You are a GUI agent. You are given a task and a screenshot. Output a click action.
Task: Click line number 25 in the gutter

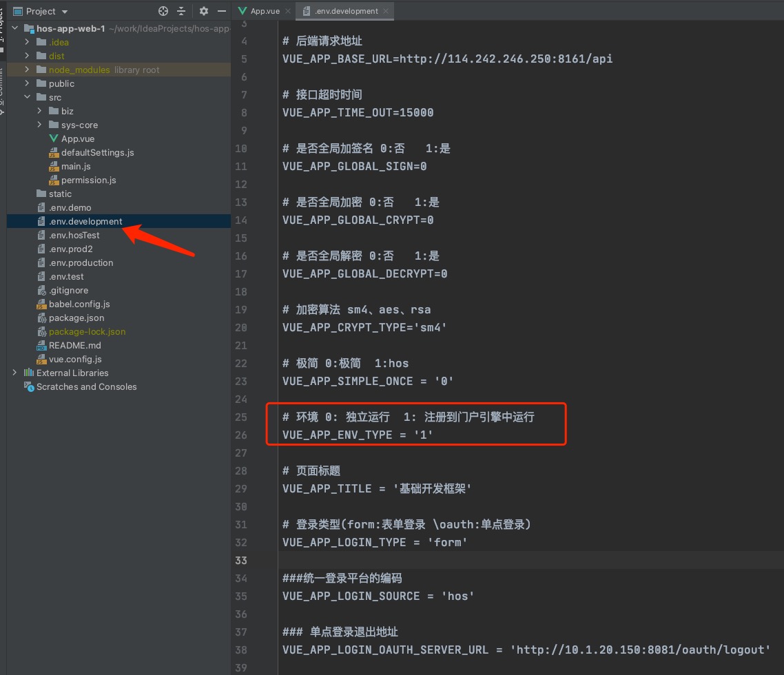tap(241, 417)
